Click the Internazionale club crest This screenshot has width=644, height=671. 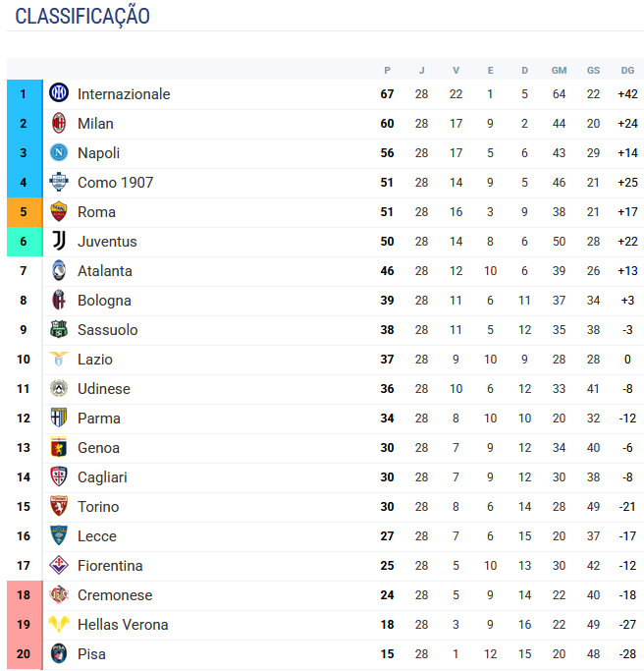(x=59, y=93)
